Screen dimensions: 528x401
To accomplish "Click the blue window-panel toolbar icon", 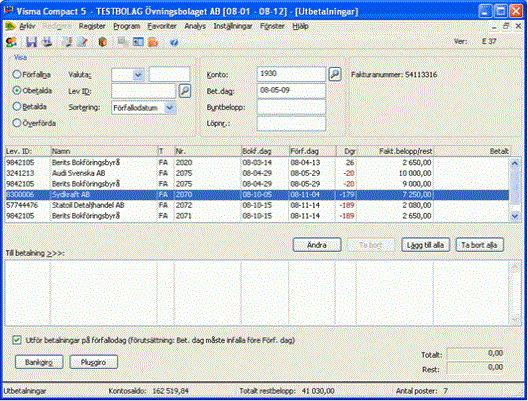I will (138, 42).
